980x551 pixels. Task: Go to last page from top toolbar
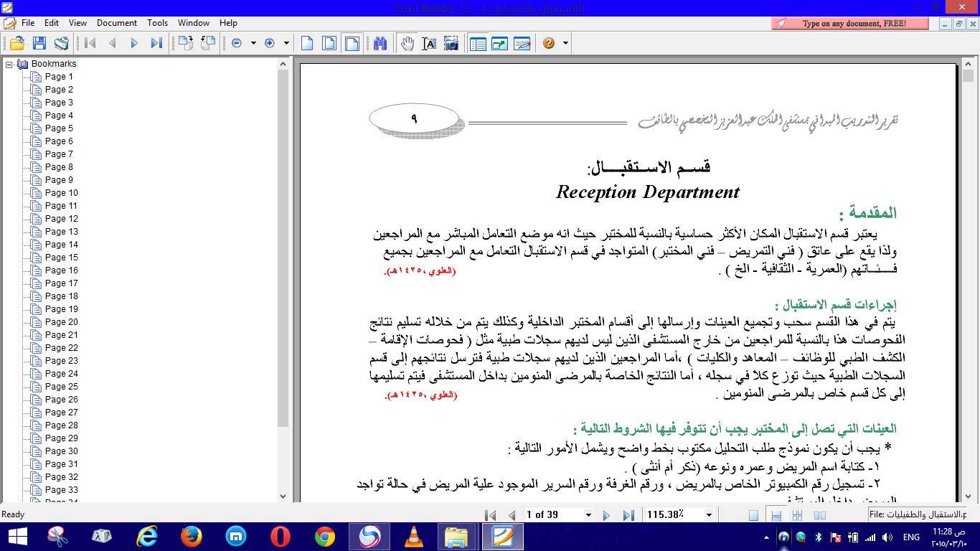(x=156, y=44)
